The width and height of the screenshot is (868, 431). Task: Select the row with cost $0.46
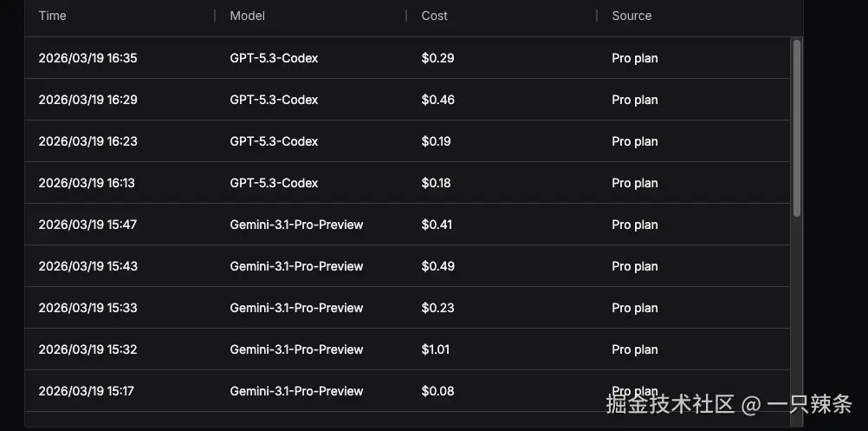tap(437, 100)
